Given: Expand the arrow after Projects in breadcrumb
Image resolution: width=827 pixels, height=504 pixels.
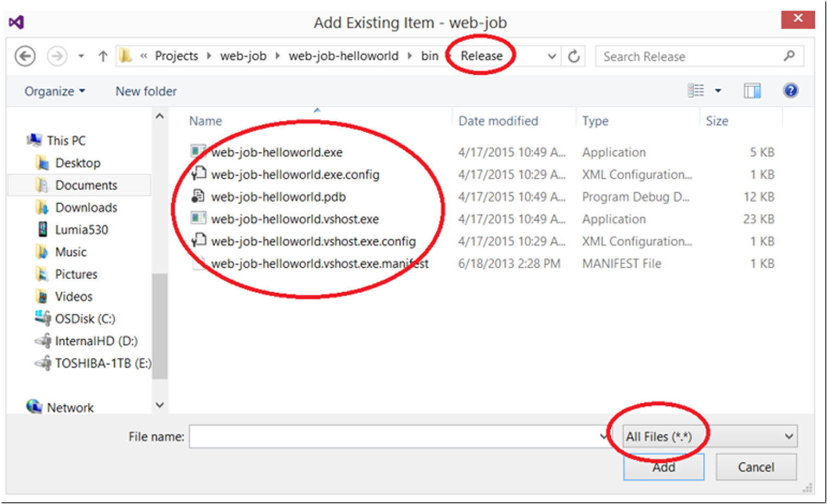Looking at the screenshot, I should 209,56.
